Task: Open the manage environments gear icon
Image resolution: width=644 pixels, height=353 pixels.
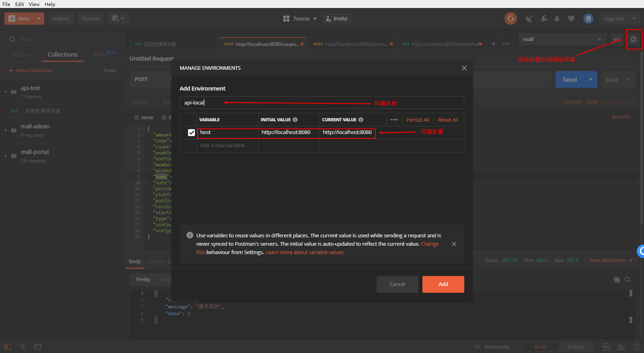Action: pyautogui.click(x=633, y=39)
